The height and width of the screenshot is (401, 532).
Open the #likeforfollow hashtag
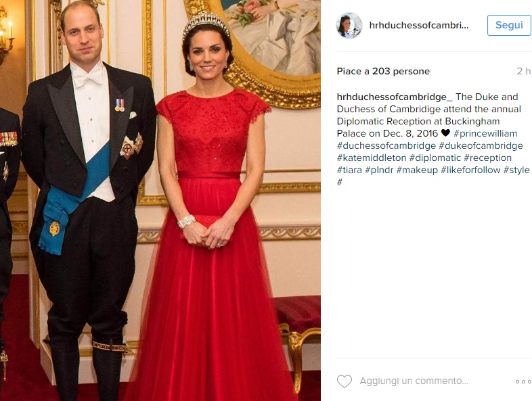[470, 170]
